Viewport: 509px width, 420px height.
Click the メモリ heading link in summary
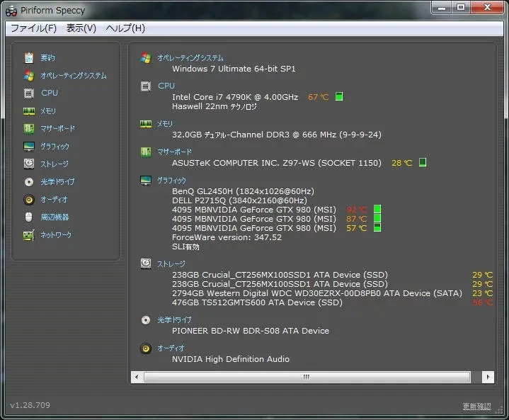[x=165, y=124]
